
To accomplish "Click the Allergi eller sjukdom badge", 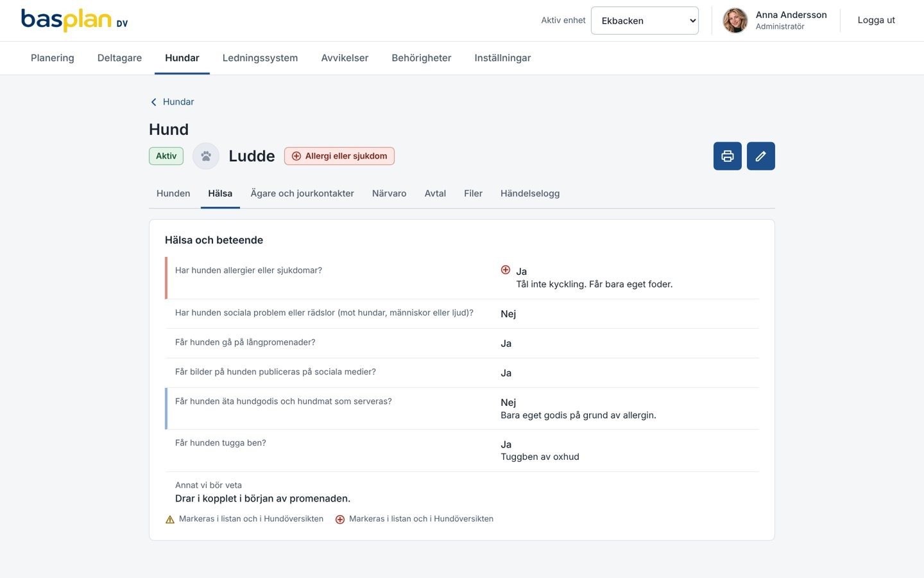I will 339,156.
